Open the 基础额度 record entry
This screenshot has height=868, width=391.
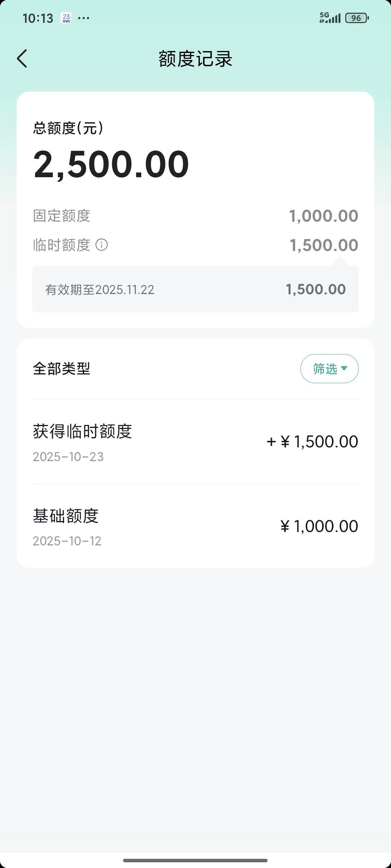click(195, 526)
